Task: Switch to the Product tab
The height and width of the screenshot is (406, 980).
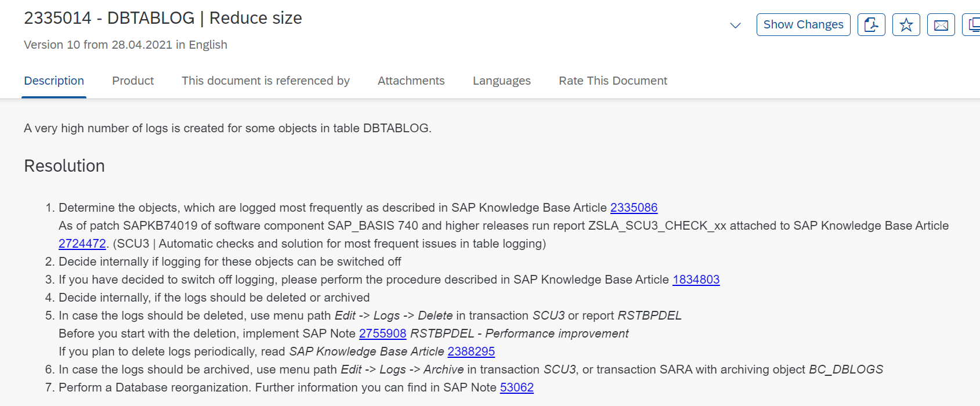Action: click(132, 81)
